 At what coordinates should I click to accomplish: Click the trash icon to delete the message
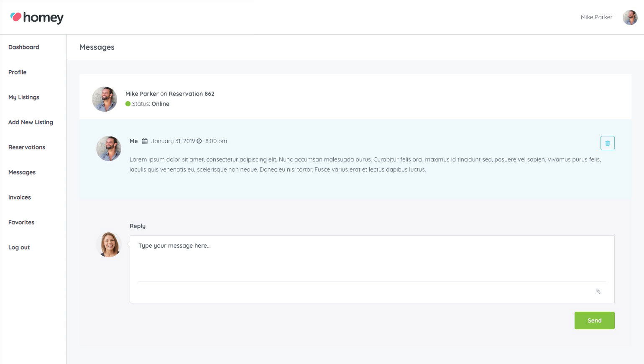click(x=607, y=143)
